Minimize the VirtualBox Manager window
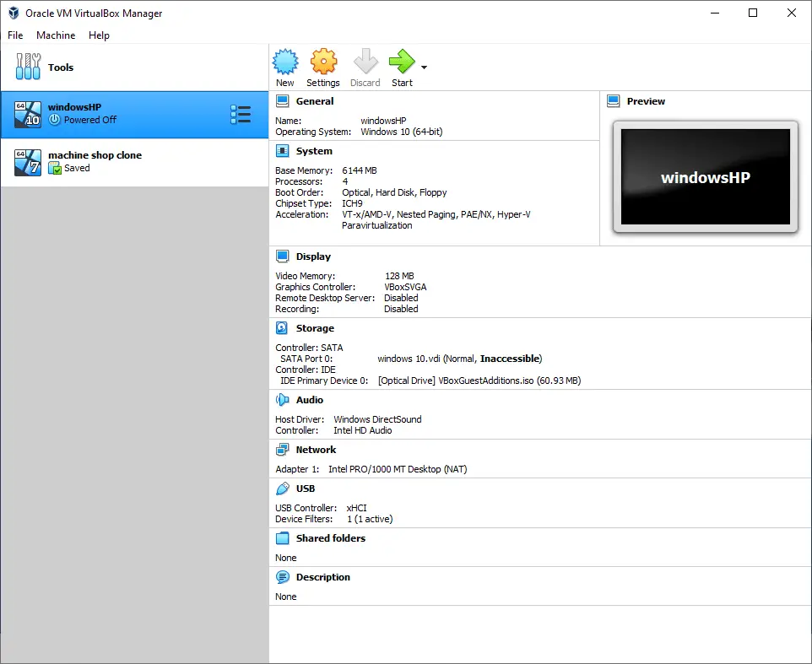 [x=715, y=13]
